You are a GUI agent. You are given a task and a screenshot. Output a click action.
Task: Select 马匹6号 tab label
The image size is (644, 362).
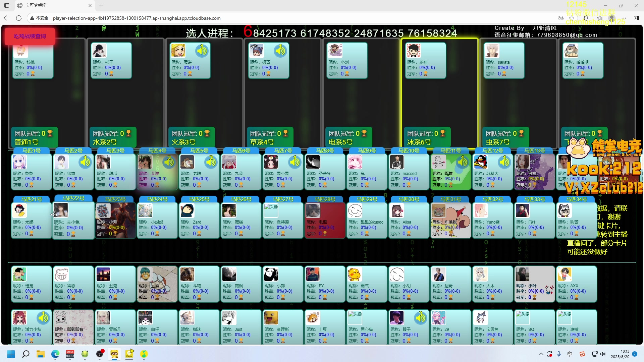(241, 151)
